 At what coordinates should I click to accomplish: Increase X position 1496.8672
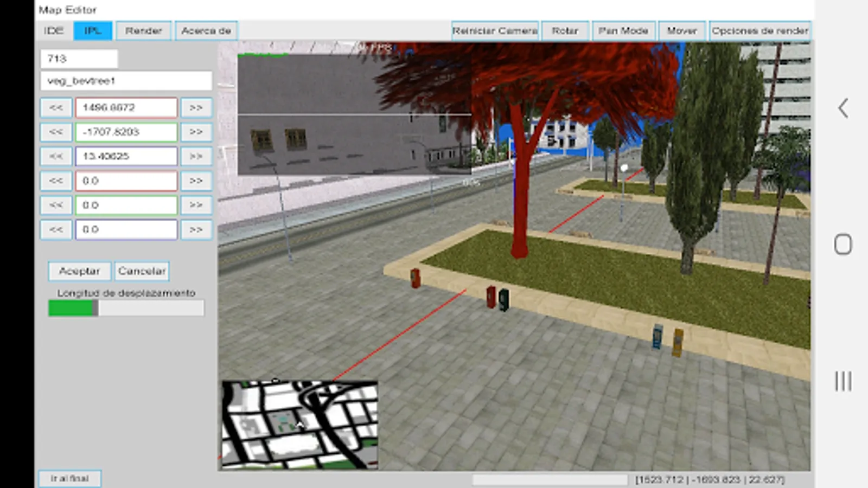click(x=196, y=107)
